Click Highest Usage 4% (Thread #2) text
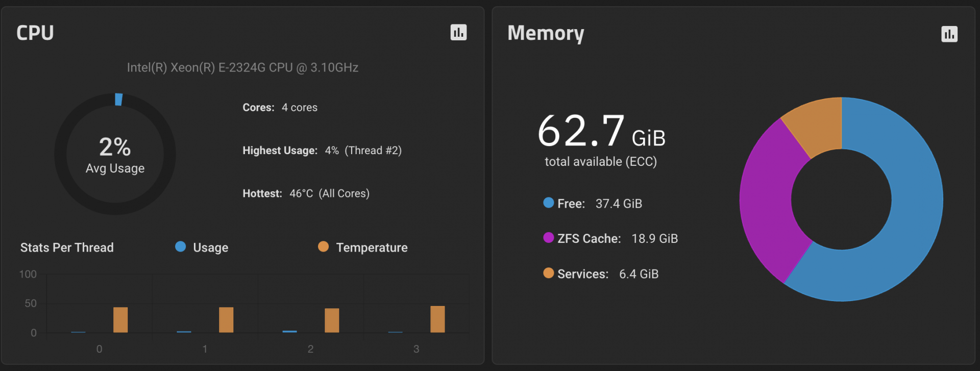 click(x=322, y=151)
